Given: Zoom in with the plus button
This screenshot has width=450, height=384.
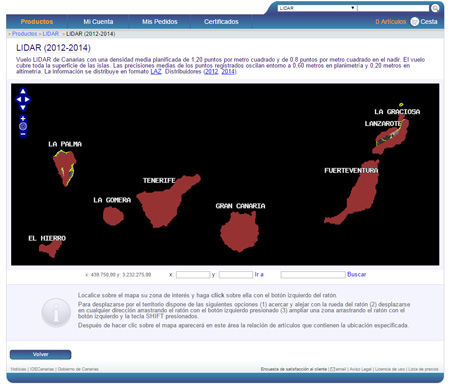Looking at the screenshot, I should (x=23, y=118).
